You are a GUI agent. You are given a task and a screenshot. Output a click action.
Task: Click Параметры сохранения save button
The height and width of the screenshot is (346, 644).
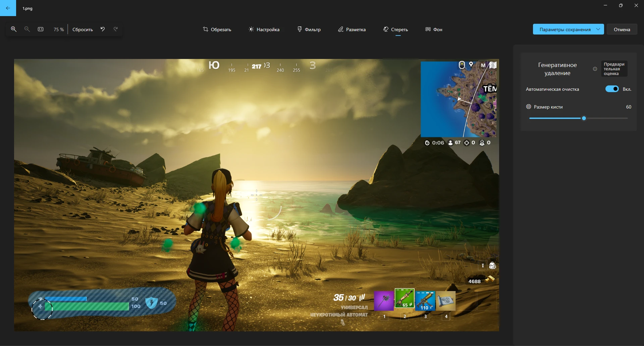coord(565,29)
